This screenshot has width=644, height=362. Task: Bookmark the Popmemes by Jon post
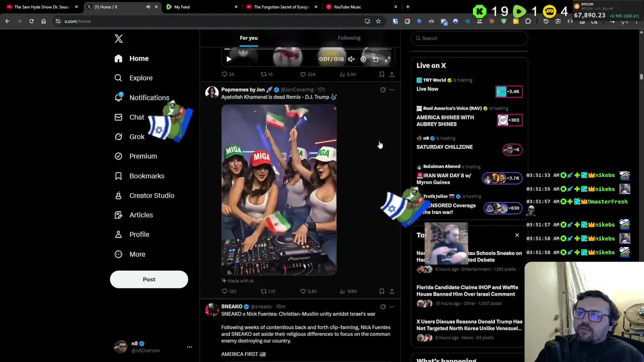[382, 291]
